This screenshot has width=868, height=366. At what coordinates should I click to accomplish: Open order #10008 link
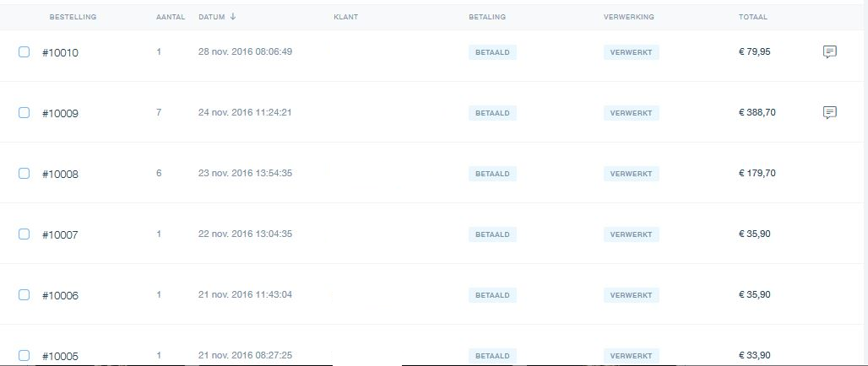pyautogui.click(x=60, y=175)
